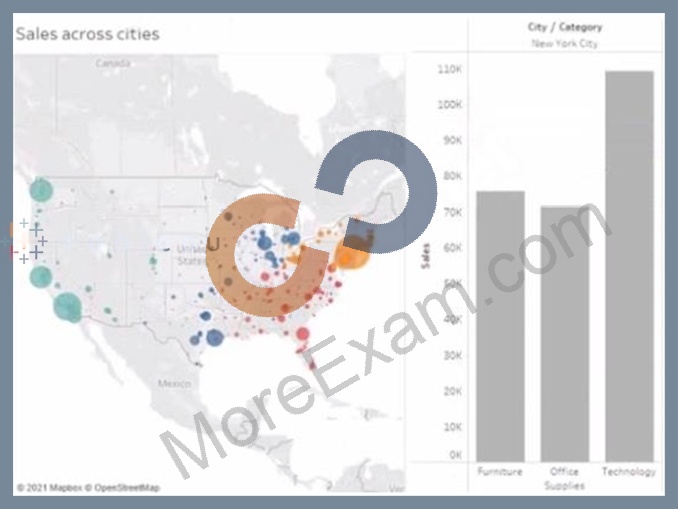Click the Sales across cities title
678x509 pixels.
88,34
